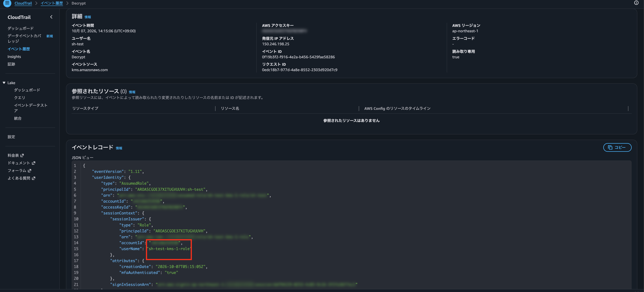Click 情報 link next to イベントレコード

pyautogui.click(x=119, y=148)
